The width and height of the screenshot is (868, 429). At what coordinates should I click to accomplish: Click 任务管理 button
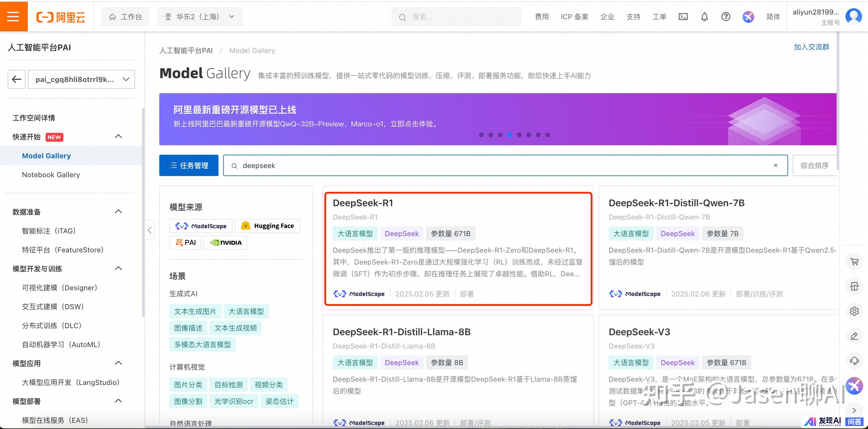(x=189, y=165)
